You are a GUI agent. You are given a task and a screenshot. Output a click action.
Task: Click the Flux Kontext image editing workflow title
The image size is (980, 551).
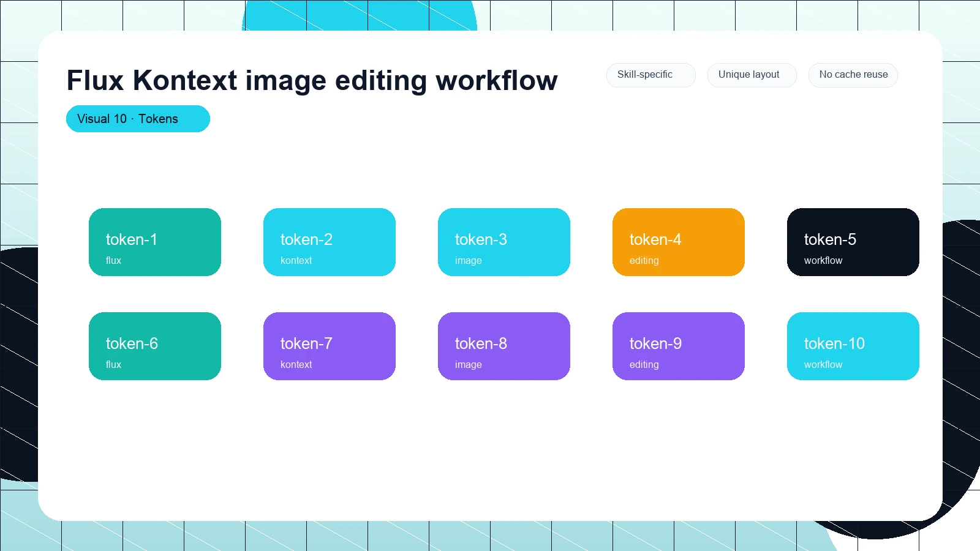pyautogui.click(x=312, y=80)
